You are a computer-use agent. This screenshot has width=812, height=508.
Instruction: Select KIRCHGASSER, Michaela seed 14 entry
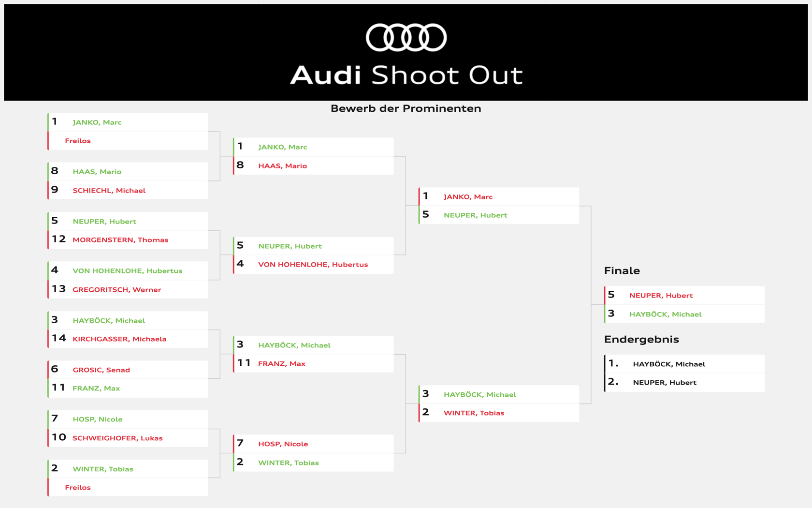click(128, 339)
